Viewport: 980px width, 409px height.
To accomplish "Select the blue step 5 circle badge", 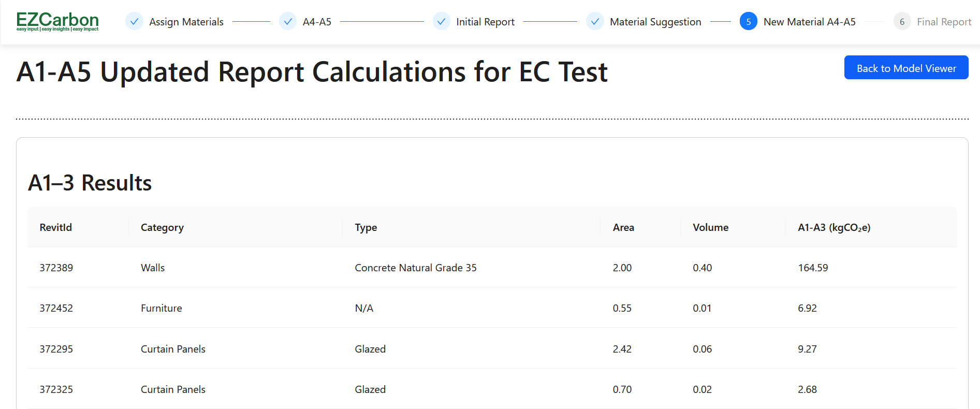I will pos(748,21).
